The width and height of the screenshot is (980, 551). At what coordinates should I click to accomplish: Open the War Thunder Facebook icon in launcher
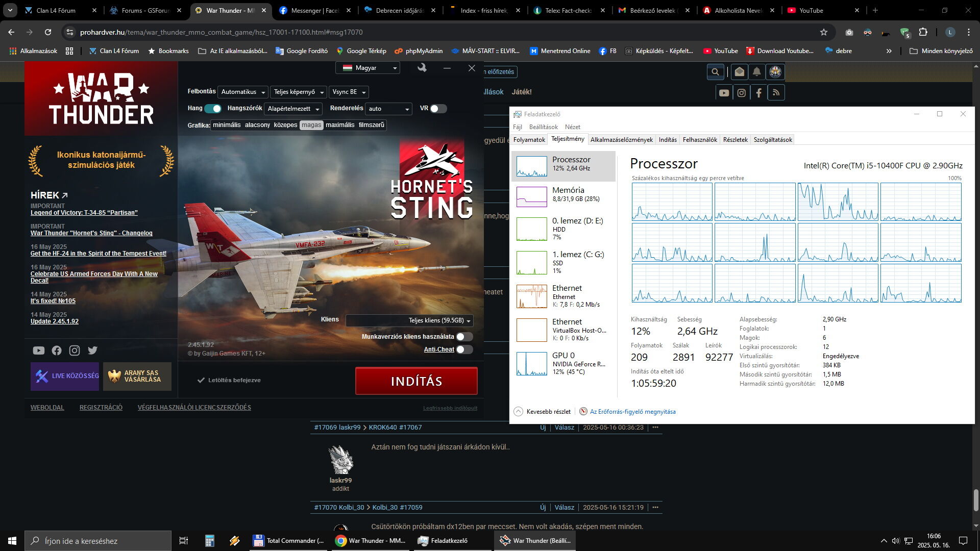57,350
